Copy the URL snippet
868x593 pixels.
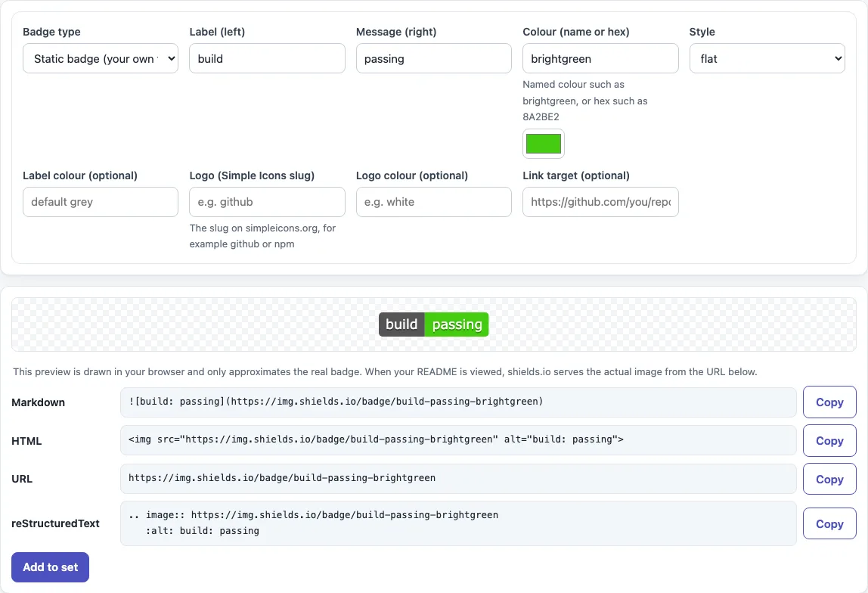pyautogui.click(x=829, y=479)
